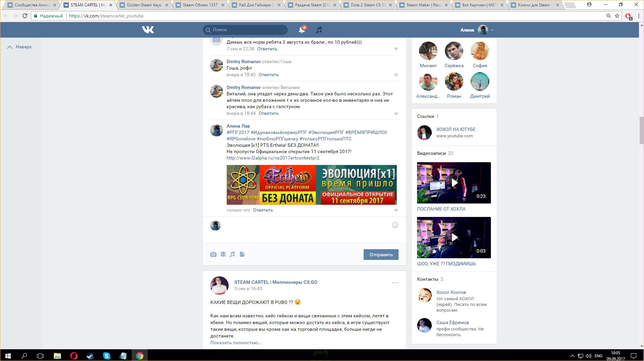644x361 pixels.
Task: Open the three-dots menu of PUBG post
Action: click(395, 283)
